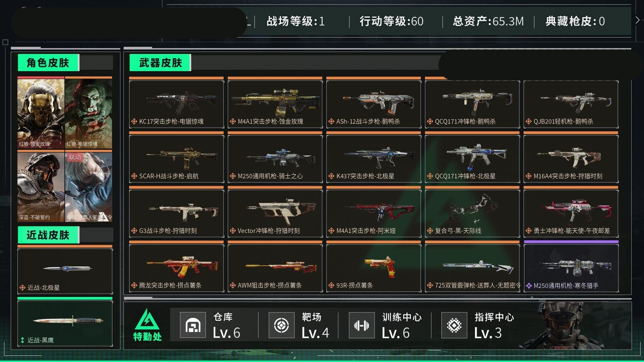
Task: Open the warehouse (仓库) icon
Action: pos(193,325)
